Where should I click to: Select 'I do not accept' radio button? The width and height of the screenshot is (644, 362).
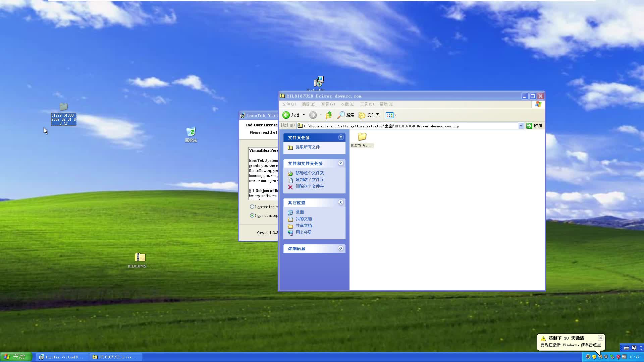[x=252, y=216]
